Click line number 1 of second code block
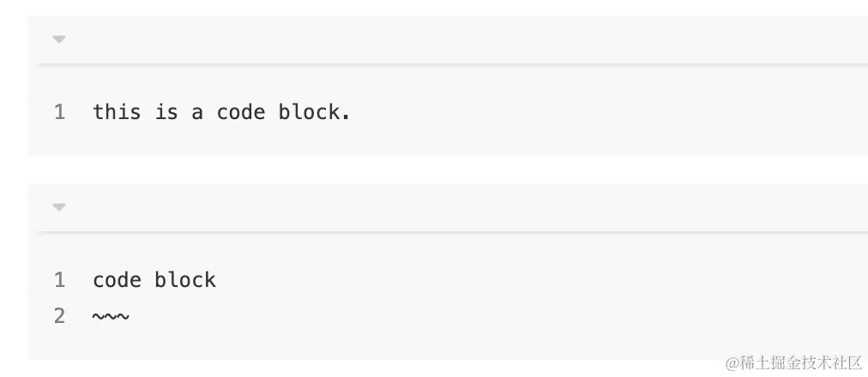The image size is (868, 377). (60, 279)
